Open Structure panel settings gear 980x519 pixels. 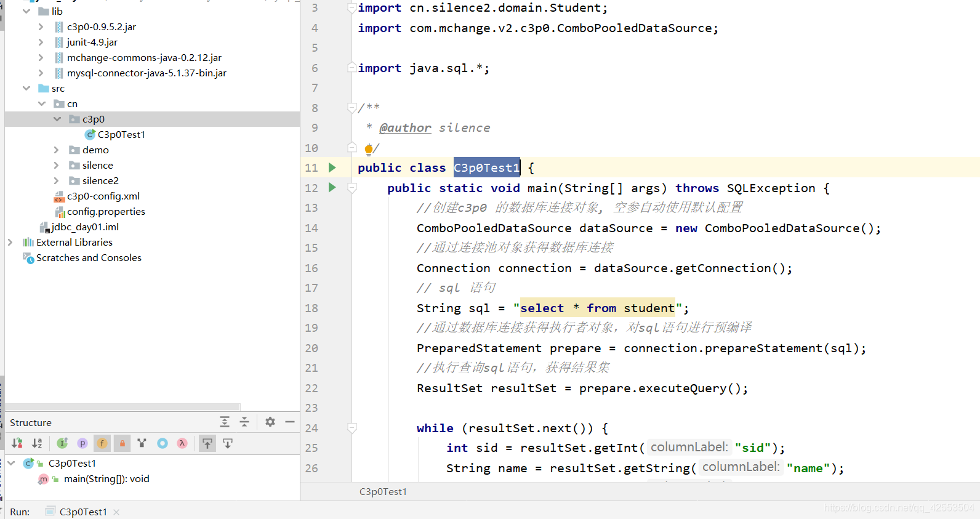270,422
